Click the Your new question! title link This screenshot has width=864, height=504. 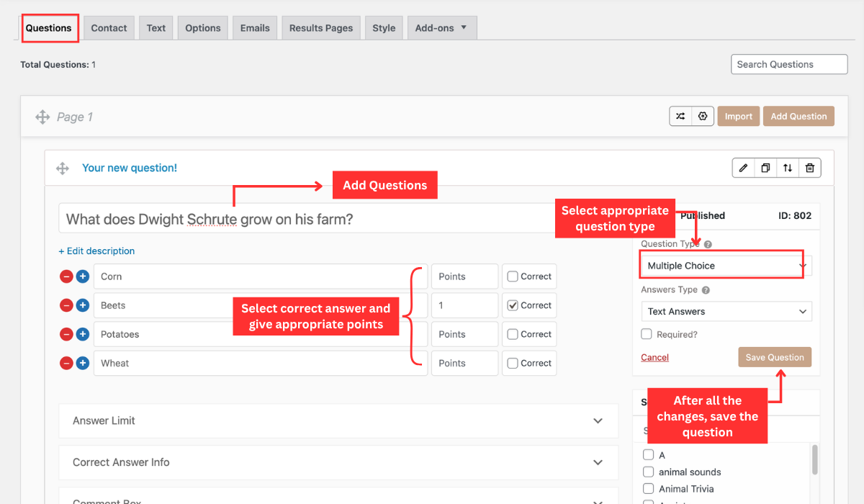(130, 168)
